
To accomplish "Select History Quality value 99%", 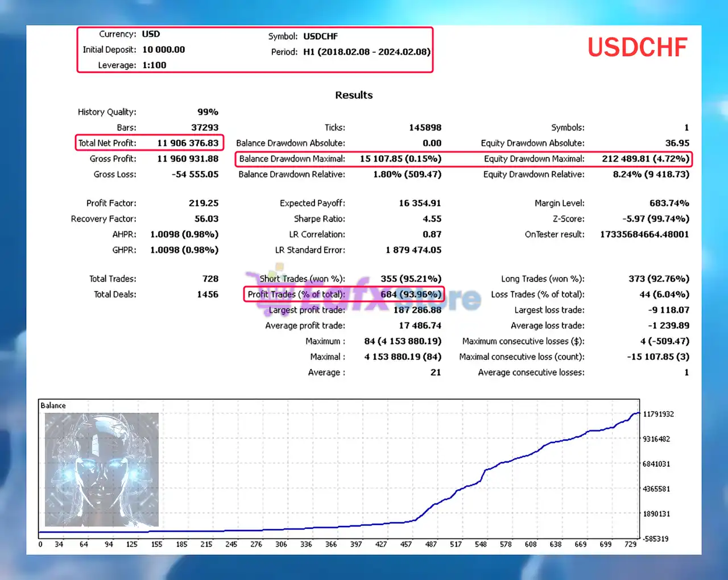I will coord(208,112).
